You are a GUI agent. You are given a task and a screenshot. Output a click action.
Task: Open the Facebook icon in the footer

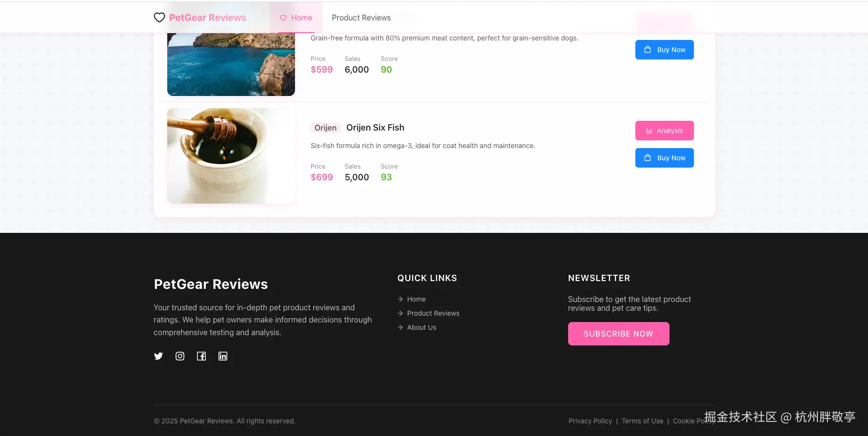pyautogui.click(x=201, y=356)
